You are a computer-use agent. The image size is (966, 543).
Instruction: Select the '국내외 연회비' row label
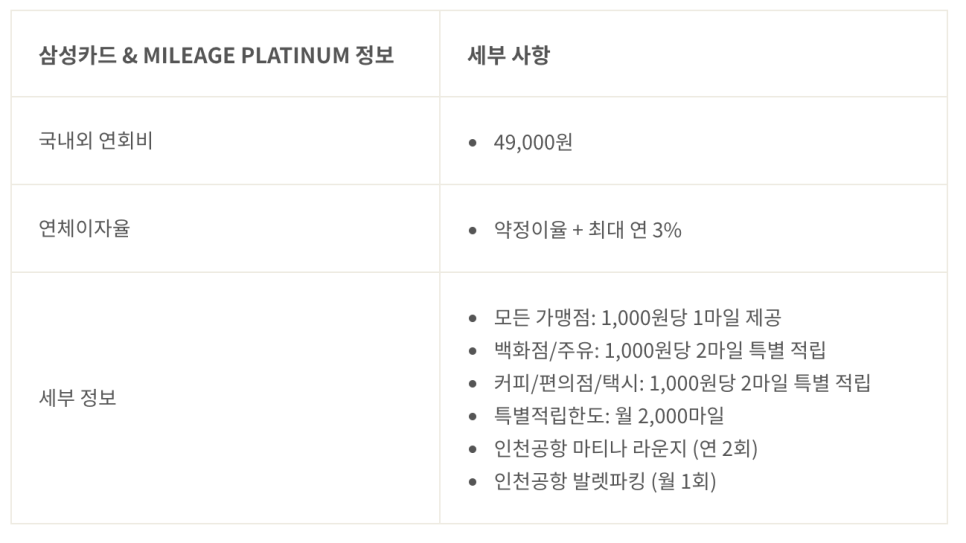(x=95, y=141)
